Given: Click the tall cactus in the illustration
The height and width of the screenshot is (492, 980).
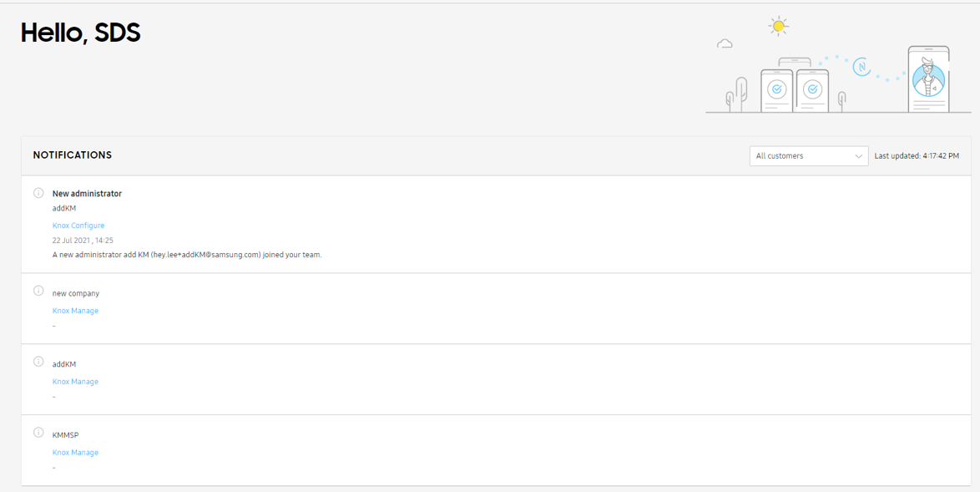Looking at the screenshot, I should (x=740, y=94).
